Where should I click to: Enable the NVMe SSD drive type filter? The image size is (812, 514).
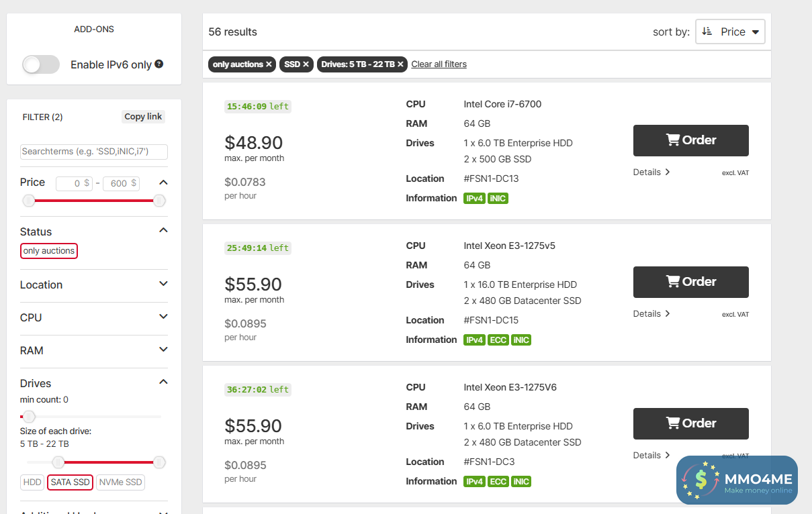120,482
